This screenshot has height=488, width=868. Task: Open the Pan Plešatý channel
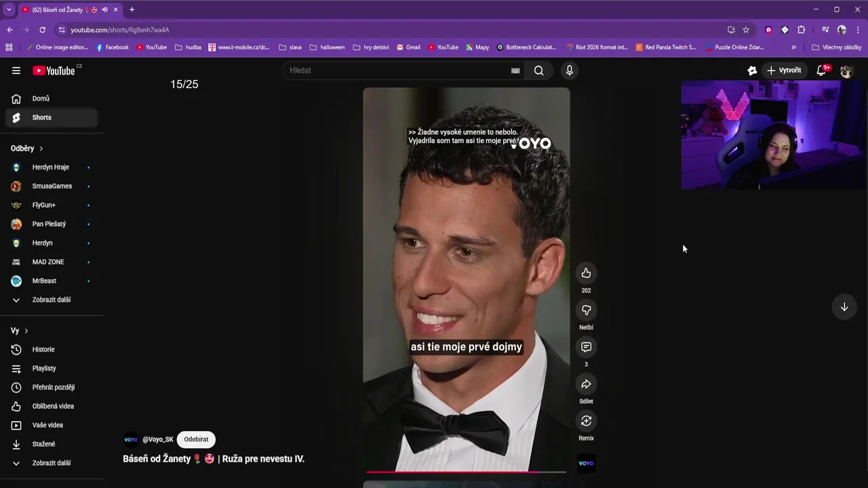tap(52, 224)
